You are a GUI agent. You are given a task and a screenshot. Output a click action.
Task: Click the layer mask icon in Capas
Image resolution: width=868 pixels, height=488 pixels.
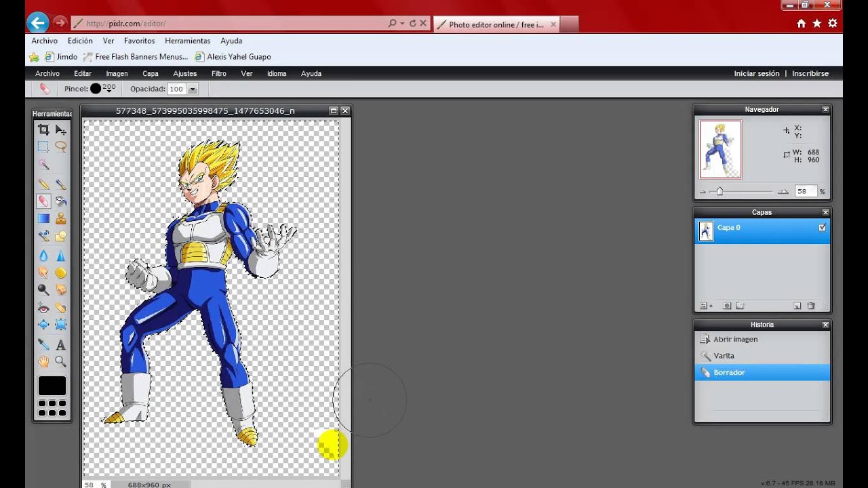pos(727,306)
